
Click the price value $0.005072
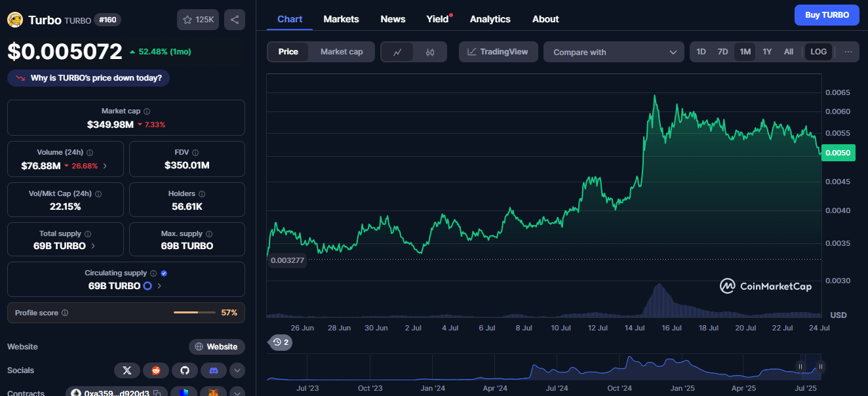pos(65,52)
